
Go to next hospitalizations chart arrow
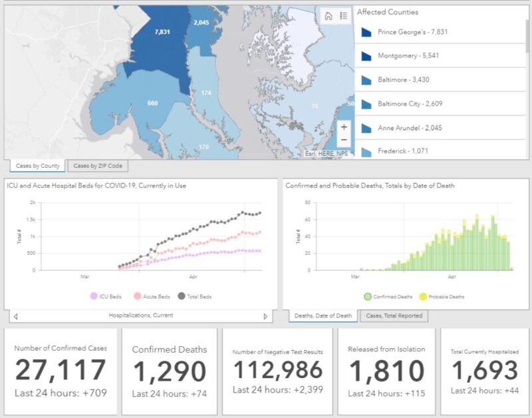coord(265,316)
